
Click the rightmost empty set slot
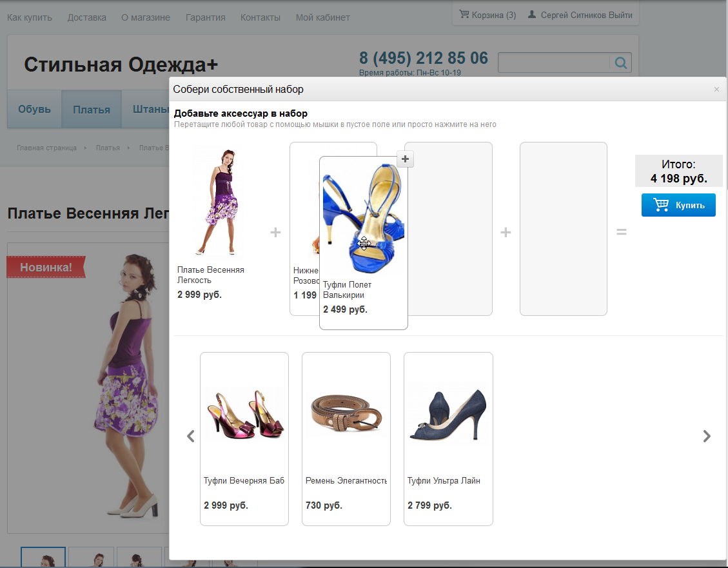click(563, 229)
